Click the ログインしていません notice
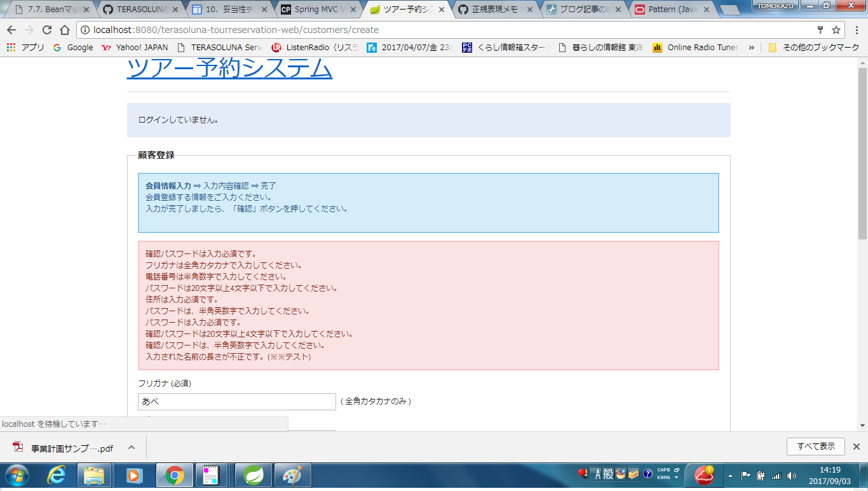This screenshot has height=491, width=868. pyautogui.click(x=179, y=120)
